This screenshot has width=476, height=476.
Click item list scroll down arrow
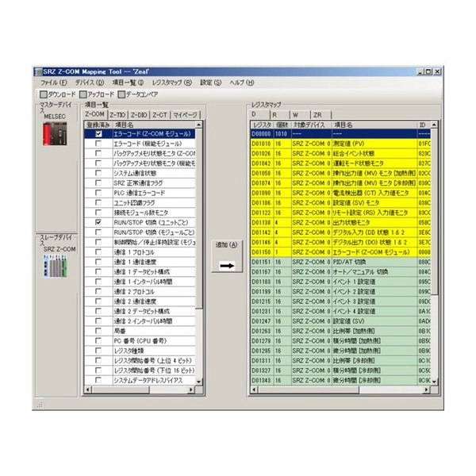click(x=199, y=382)
